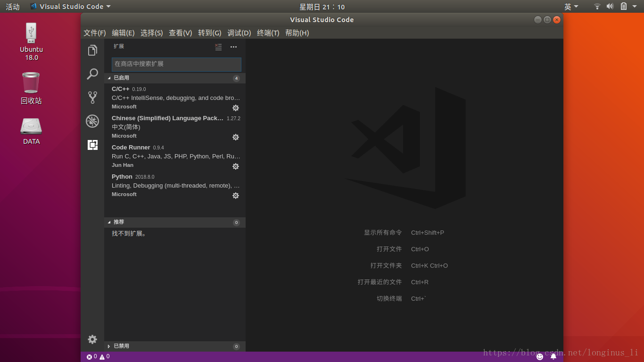Open the volume indicator in top bar
This screenshot has width=644, height=362.
tap(610, 7)
